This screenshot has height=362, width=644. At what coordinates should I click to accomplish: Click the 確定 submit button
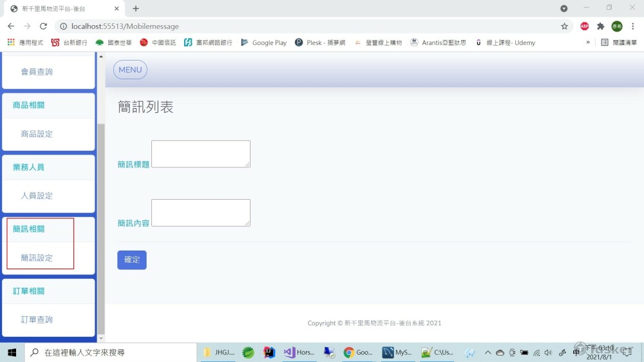[132, 260]
